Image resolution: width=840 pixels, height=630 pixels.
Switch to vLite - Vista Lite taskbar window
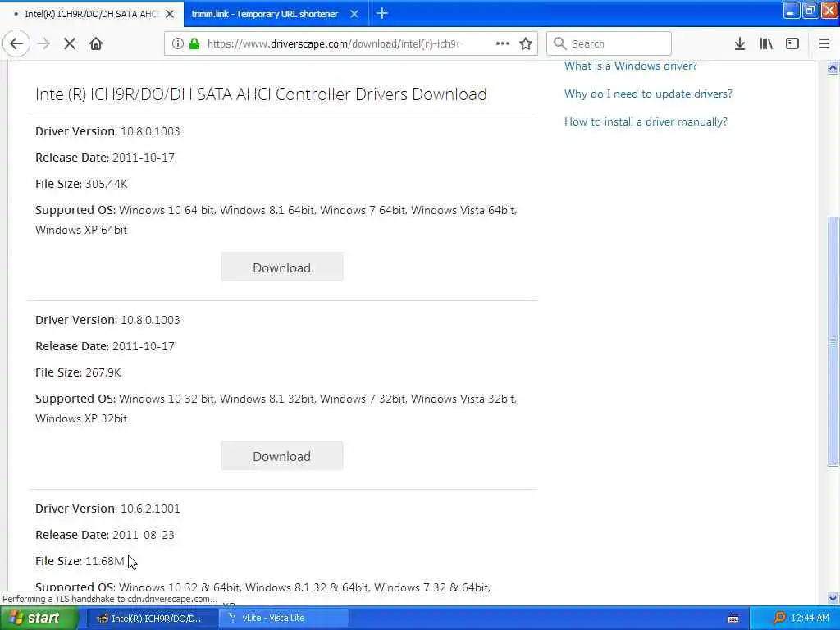click(x=284, y=618)
